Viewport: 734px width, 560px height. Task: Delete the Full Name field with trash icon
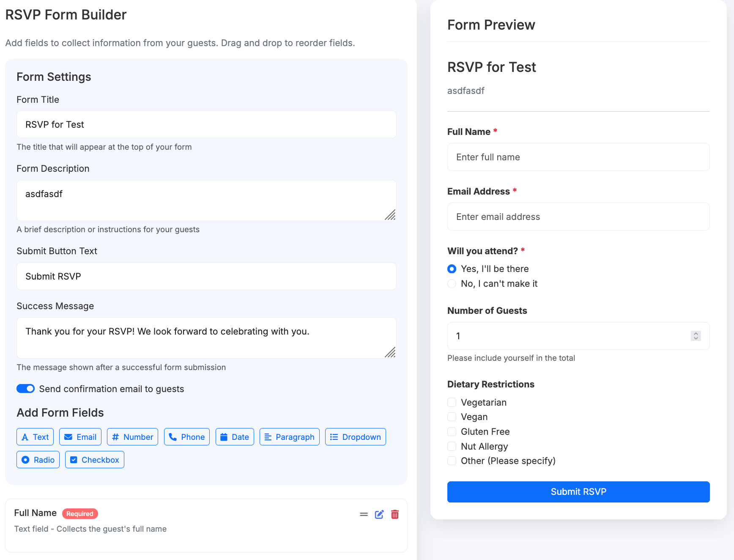(395, 514)
